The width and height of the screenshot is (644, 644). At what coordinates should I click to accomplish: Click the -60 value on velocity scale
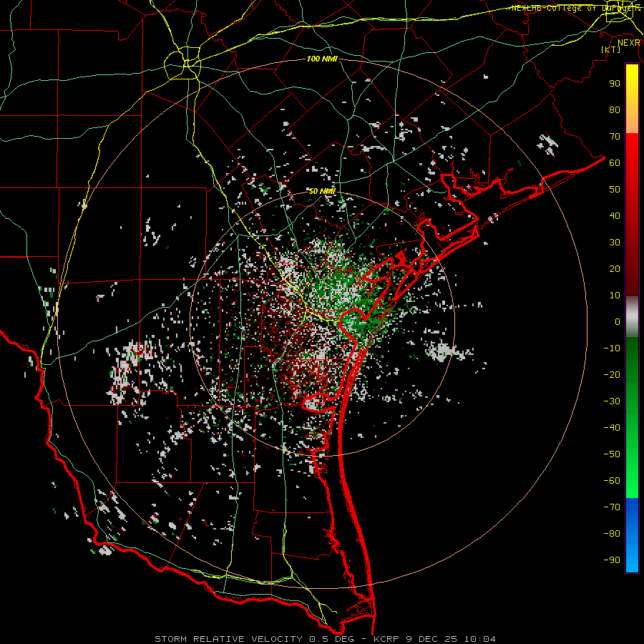(x=612, y=481)
